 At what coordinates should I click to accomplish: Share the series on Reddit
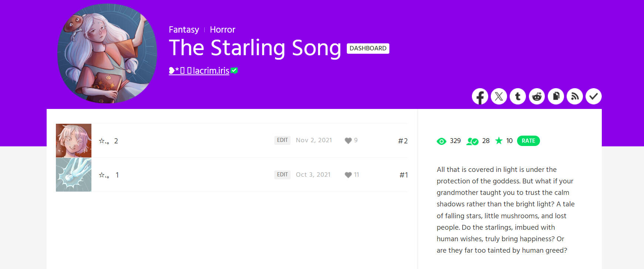tap(537, 96)
